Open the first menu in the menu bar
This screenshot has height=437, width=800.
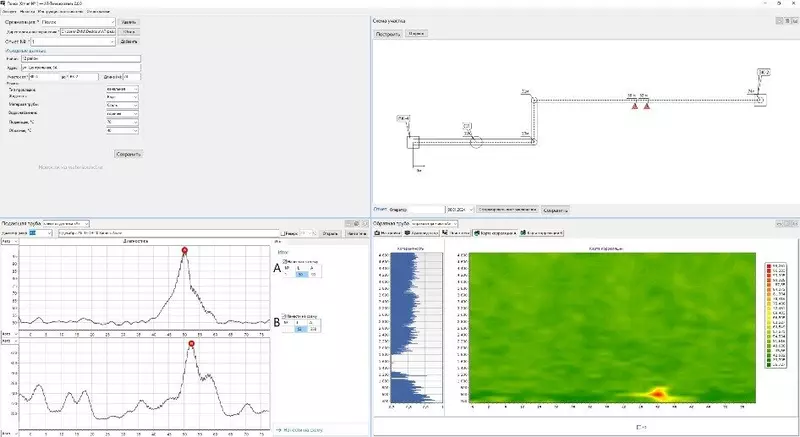pos(8,11)
